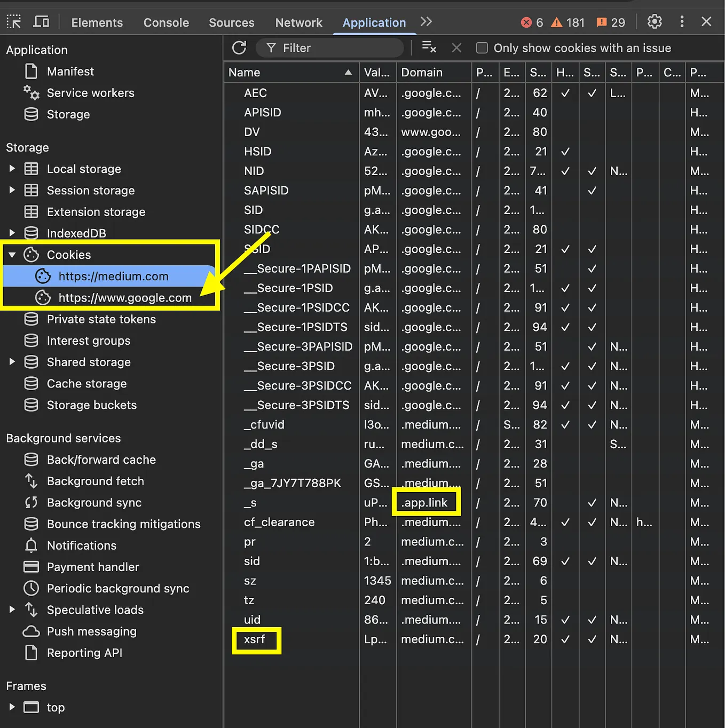The width and height of the screenshot is (725, 728).
Task: Select the inspect element tool icon
Action: point(14,22)
